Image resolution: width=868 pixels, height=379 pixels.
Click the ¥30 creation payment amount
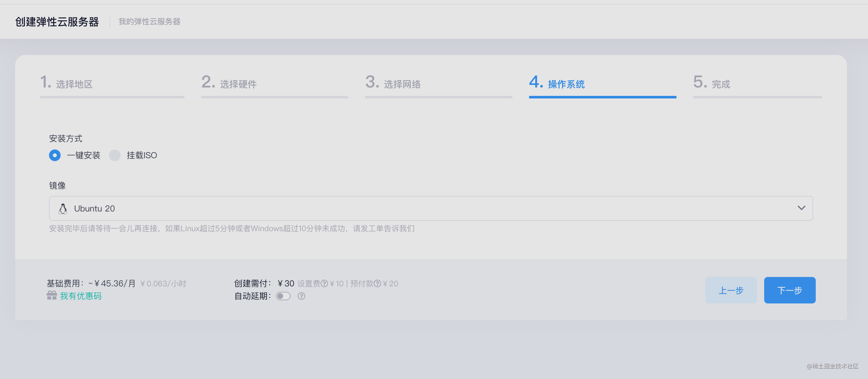pyautogui.click(x=286, y=283)
